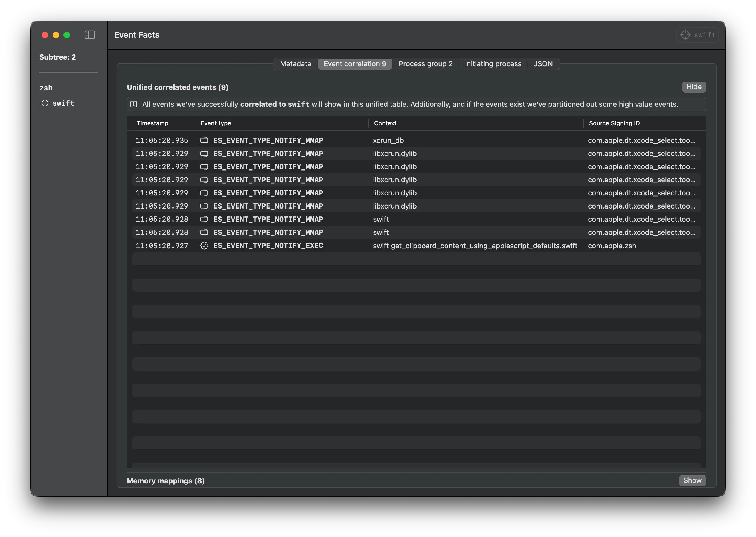
Task: Click the MMAP icon on the 11:05:20.935 row
Action: pyautogui.click(x=204, y=140)
